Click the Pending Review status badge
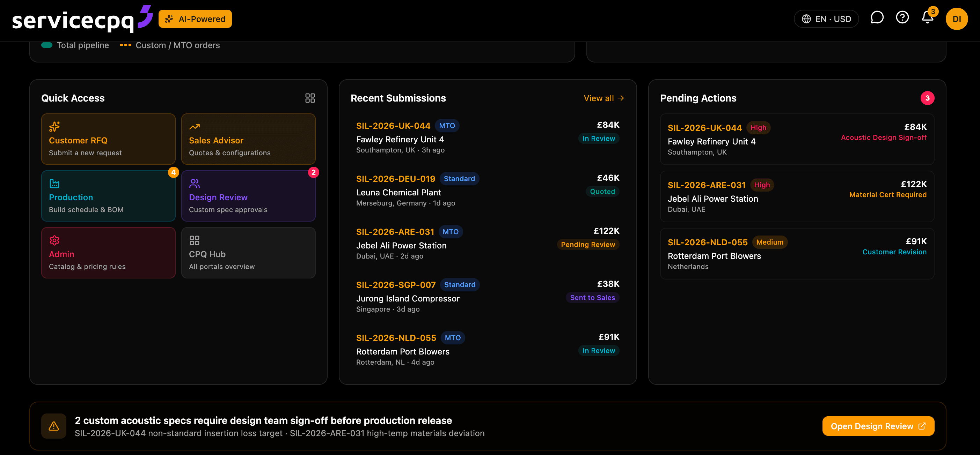 [x=588, y=244]
